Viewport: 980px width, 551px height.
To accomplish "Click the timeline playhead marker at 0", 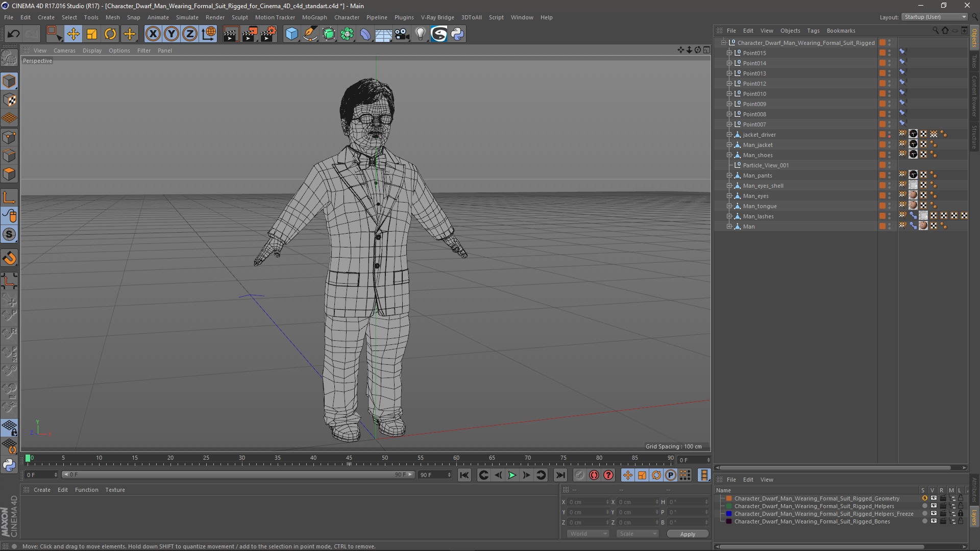I will pyautogui.click(x=28, y=458).
